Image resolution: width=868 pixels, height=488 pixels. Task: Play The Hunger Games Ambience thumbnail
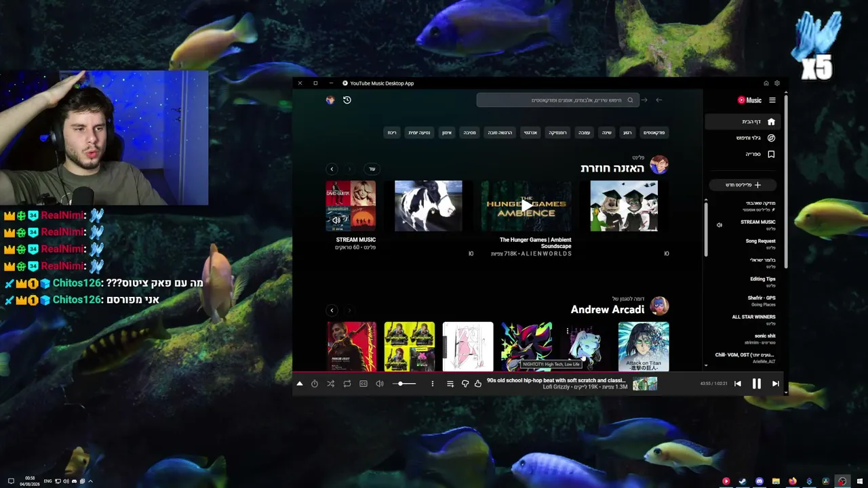526,206
